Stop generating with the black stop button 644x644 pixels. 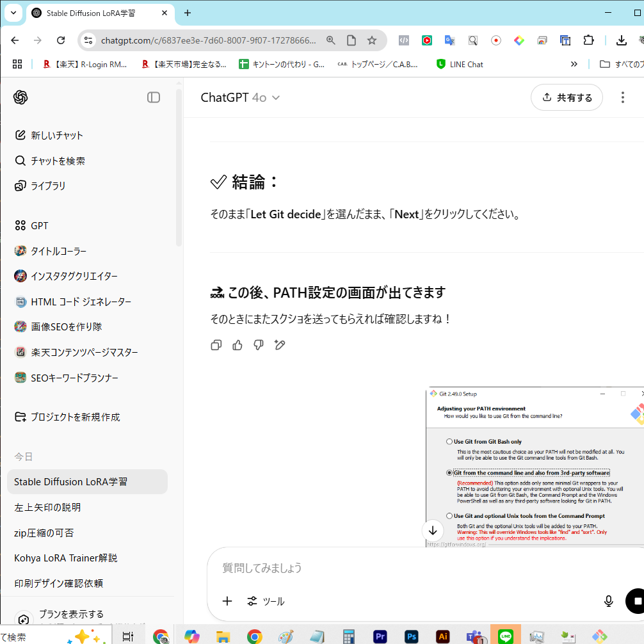click(636, 601)
